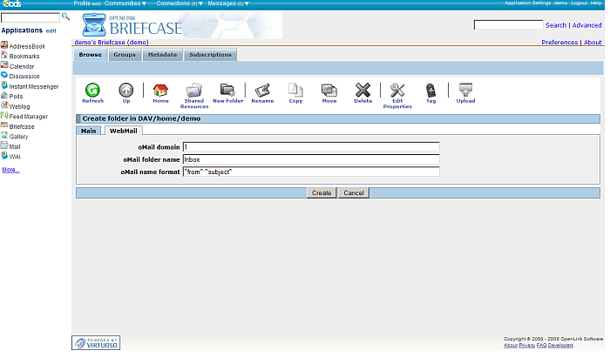The image size is (610, 364).
Task: Open the Home folder icon
Action: [x=160, y=90]
